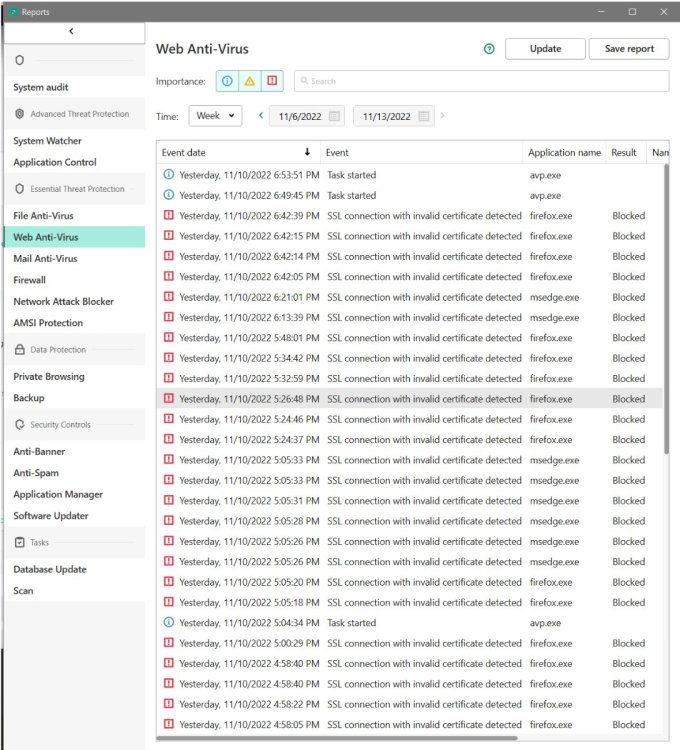Open System Watcher report
Image resolution: width=680 pixels, height=750 pixels.
(x=48, y=141)
